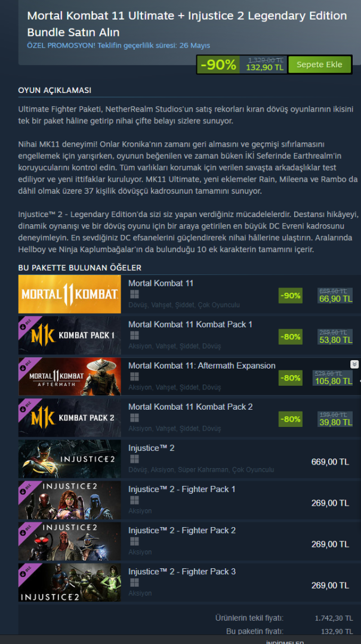
Task: Click Windows icon under Aftermath Expansion title
Action: (134, 377)
